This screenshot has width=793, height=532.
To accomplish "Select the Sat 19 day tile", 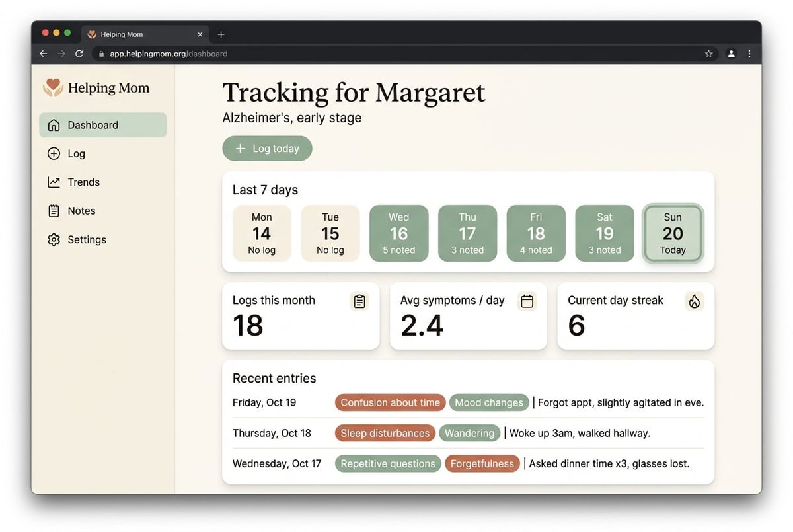I will pyautogui.click(x=604, y=233).
